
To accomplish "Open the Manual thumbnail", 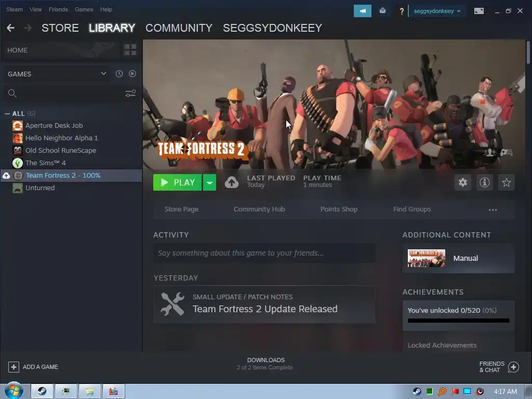I will [x=427, y=259].
